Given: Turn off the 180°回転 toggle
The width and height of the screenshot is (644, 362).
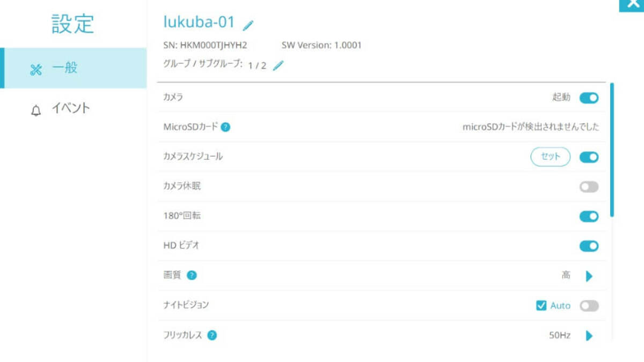Looking at the screenshot, I should (589, 217).
